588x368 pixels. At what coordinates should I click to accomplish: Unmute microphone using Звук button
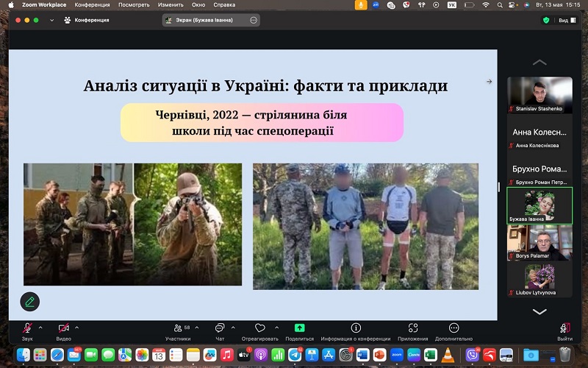pyautogui.click(x=27, y=331)
